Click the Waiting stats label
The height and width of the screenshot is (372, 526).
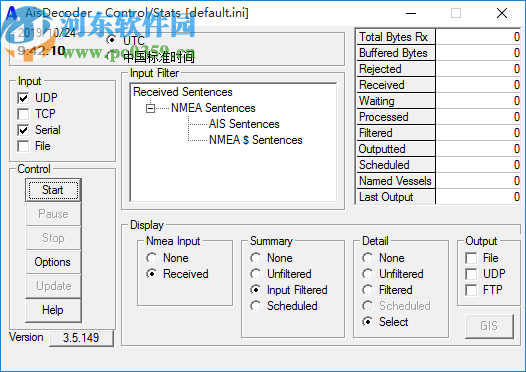[396, 101]
